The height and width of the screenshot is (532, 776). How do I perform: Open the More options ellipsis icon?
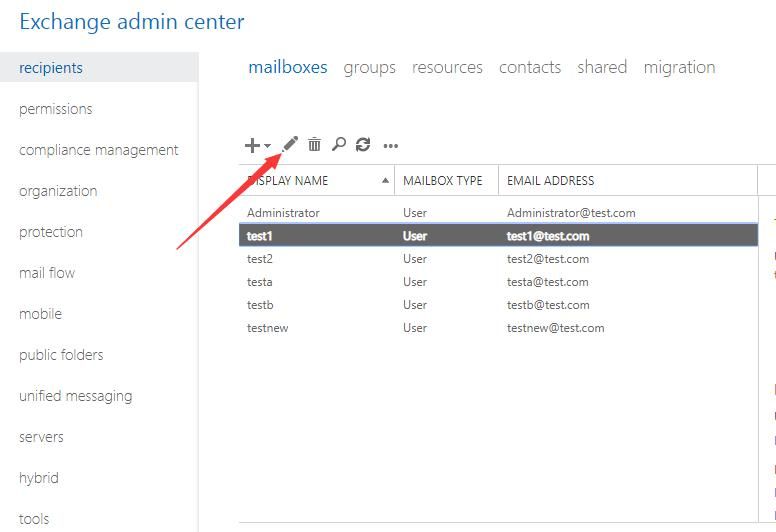(390, 145)
